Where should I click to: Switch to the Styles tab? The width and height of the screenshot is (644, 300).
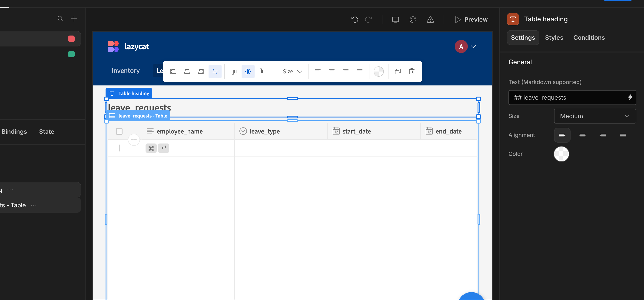point(554,38)
